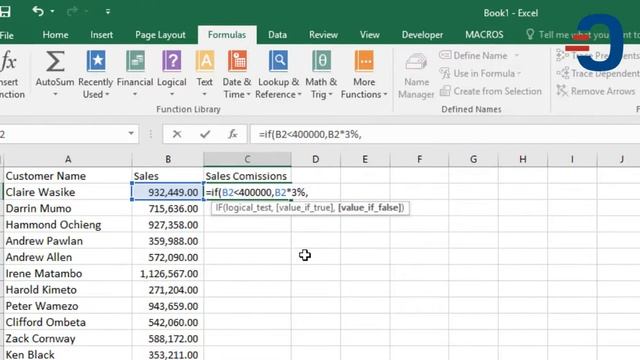
Task: Open the Text functions icon
Action: [205, 61]
